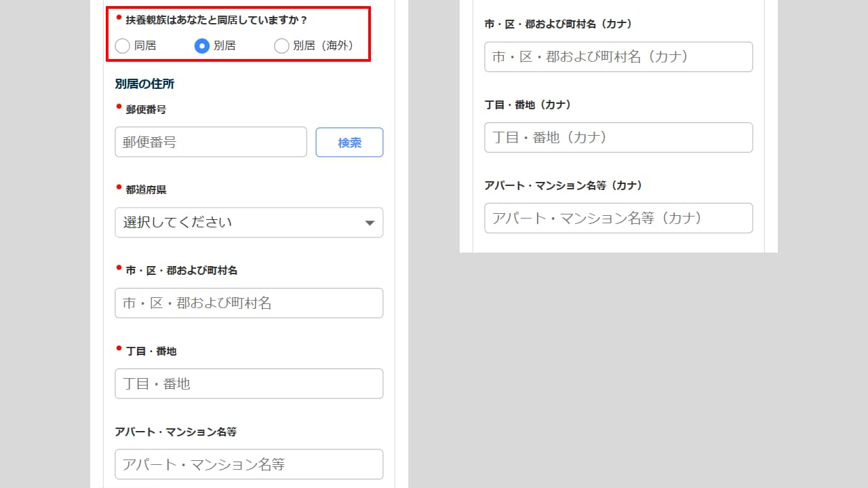
Task: Click the 郵便番号 input field
Action: click(x=211, y=143)
